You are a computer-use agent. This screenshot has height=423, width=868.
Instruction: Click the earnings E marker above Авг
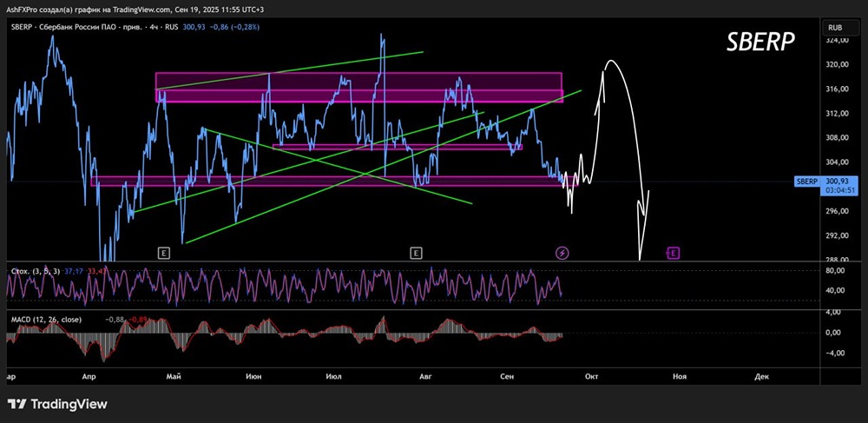pos(416,253)
